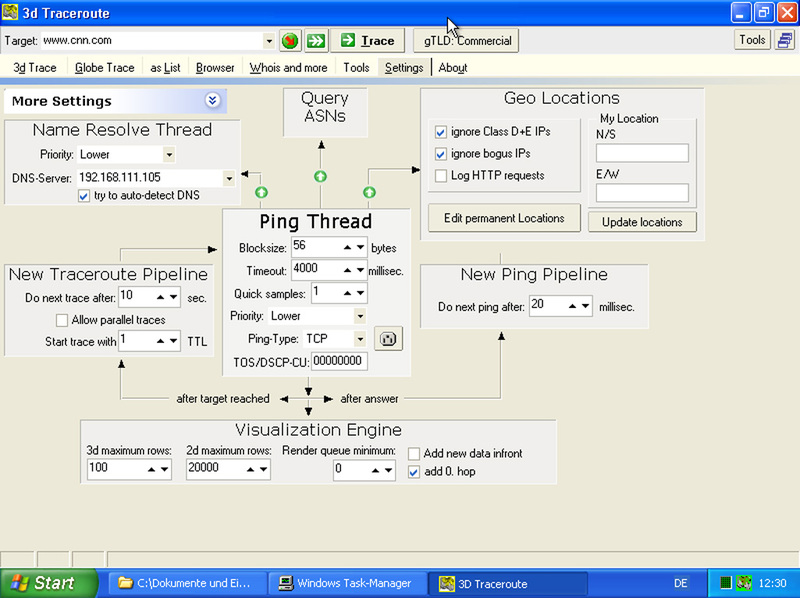This screenshot has width=800, height=598.
Task: Enable Log HTTP requests checkbox
Action: [x=441, y=176]
